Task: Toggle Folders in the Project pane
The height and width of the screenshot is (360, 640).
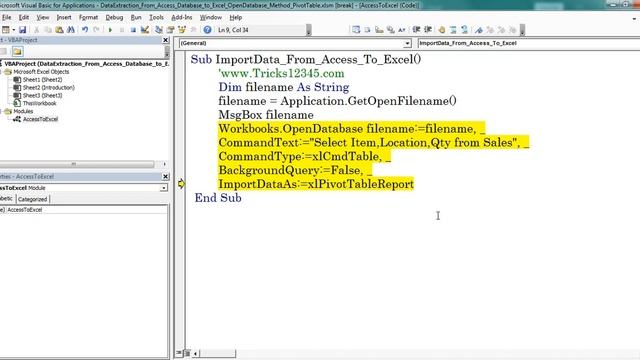Action: click(x=17, y=51)
